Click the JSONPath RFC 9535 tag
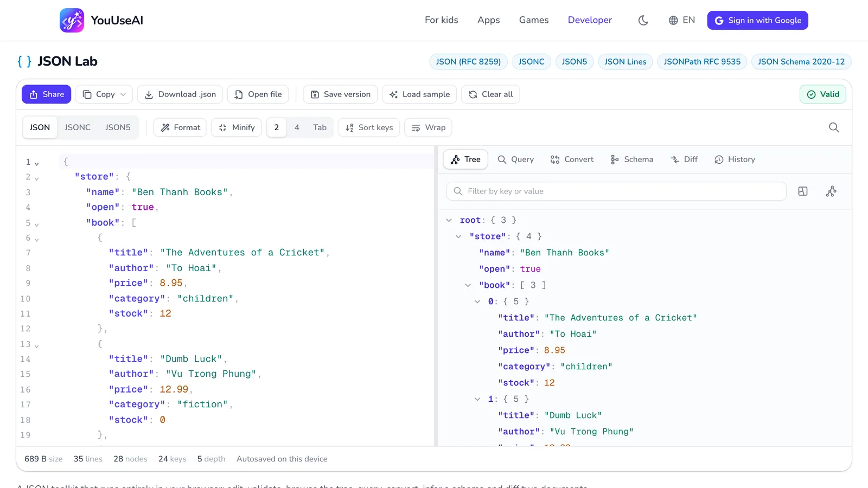This screenshot has width=868, height=488. 702,62
